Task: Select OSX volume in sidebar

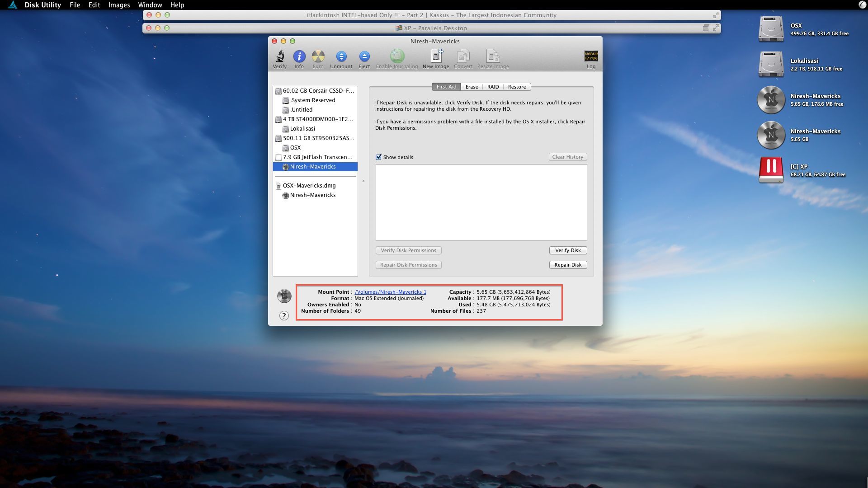Action: (x=315, y=148)
